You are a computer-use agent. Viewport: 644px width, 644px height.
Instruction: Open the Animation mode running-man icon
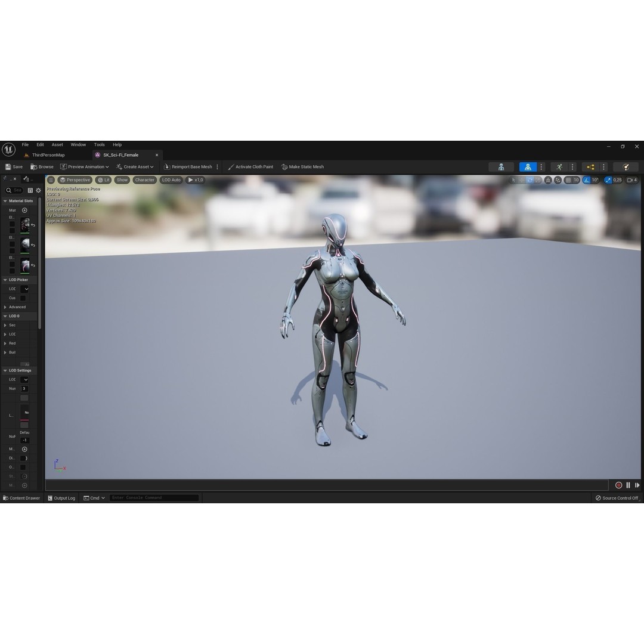[x=559, y=167]
